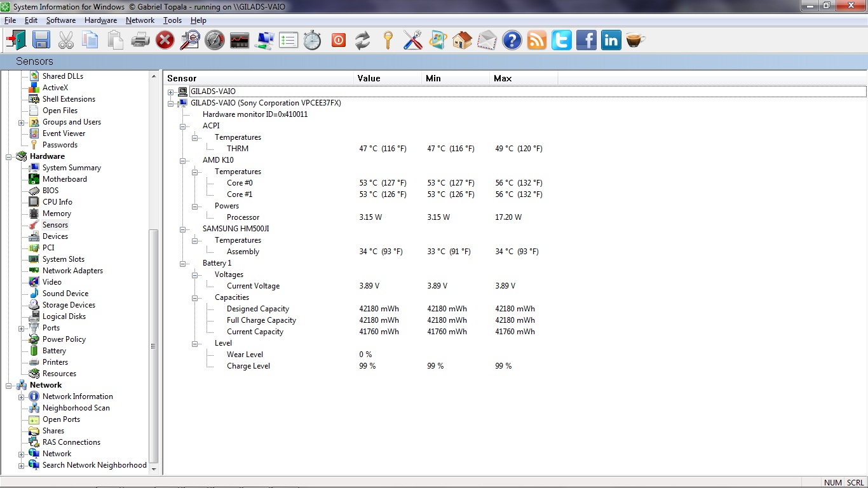Expand Groups and Users in sidebar
Viewport: 868px width, 488px height.
coord(21,122)
